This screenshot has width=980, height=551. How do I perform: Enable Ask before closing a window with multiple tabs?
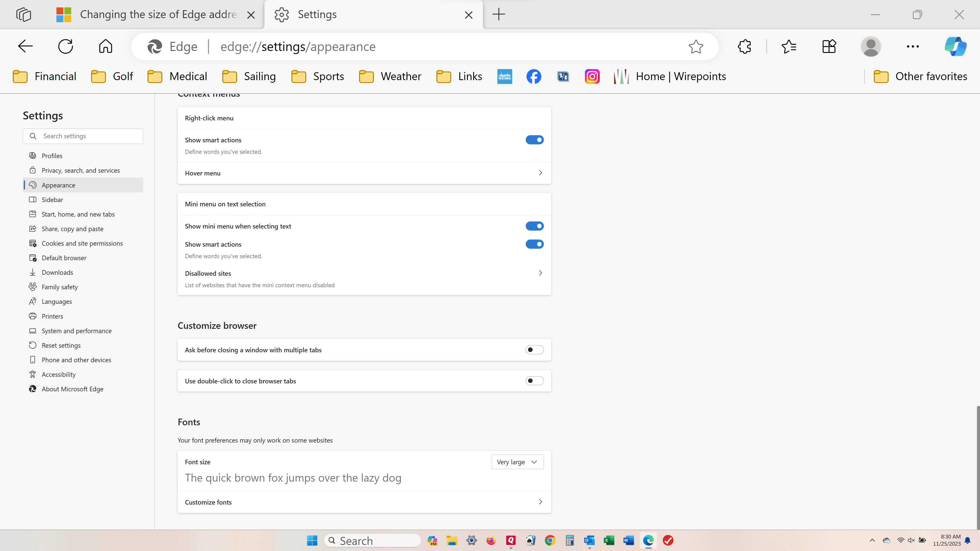(534, 349)
